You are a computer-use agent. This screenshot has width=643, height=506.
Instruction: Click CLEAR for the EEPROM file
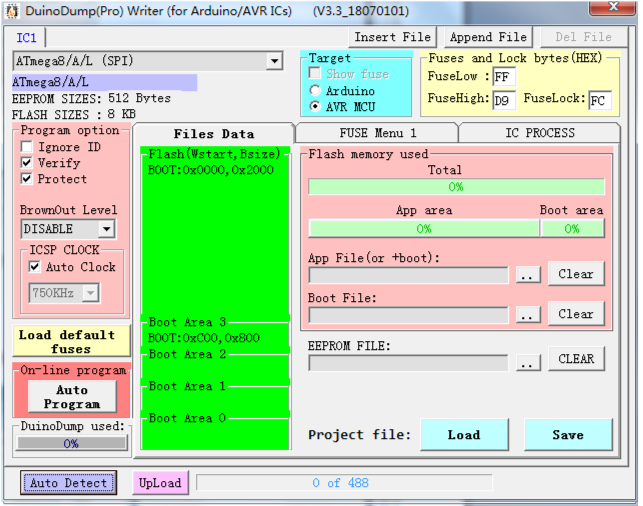[576, 359]
